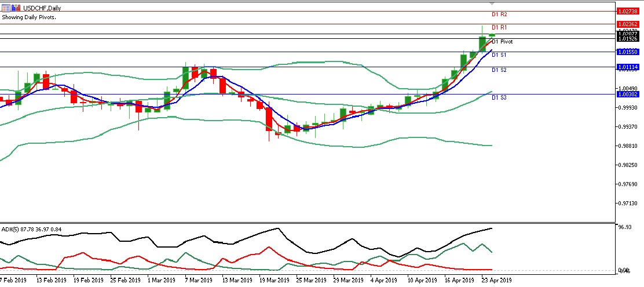Click the 1.01926 black price tag
644x287 pixels.
point(627,39)
